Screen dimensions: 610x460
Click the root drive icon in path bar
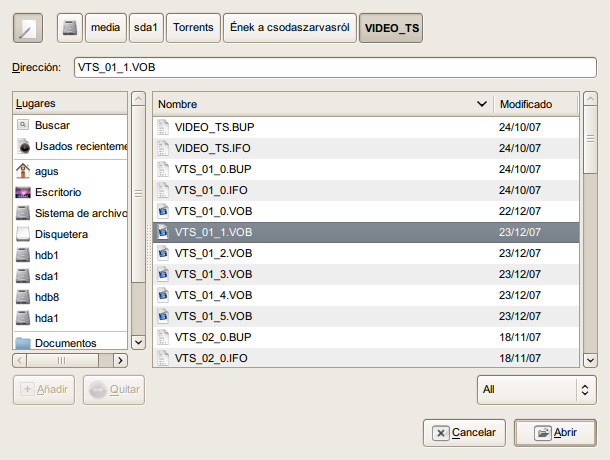click(x=69, y=28)
